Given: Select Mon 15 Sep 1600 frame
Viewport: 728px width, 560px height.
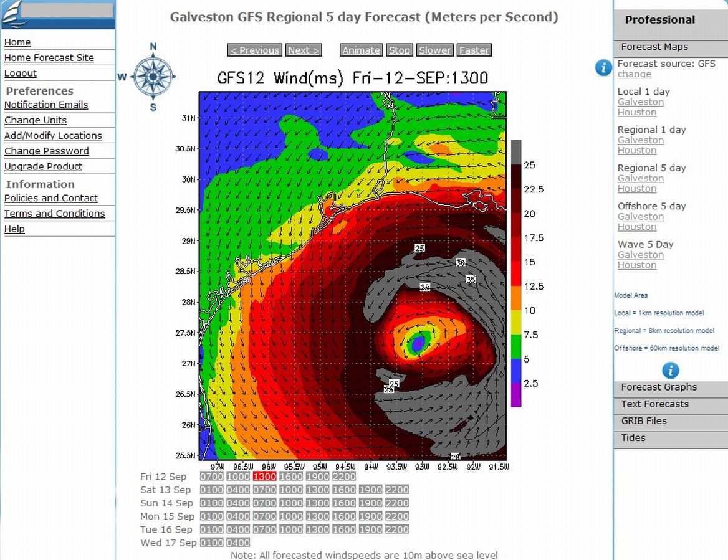Looking at the screenshot, I should point(344,516).
